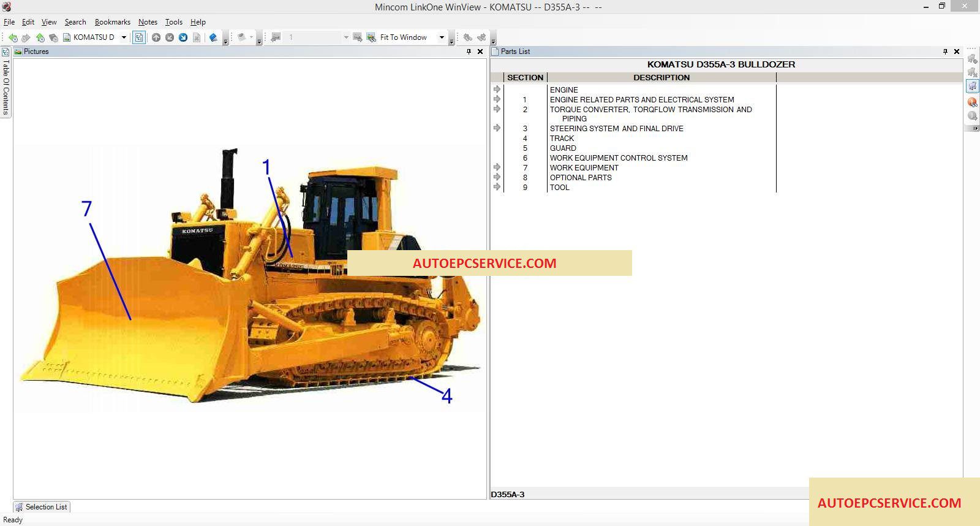Click the blue down-right arrow circle icon

183,37
